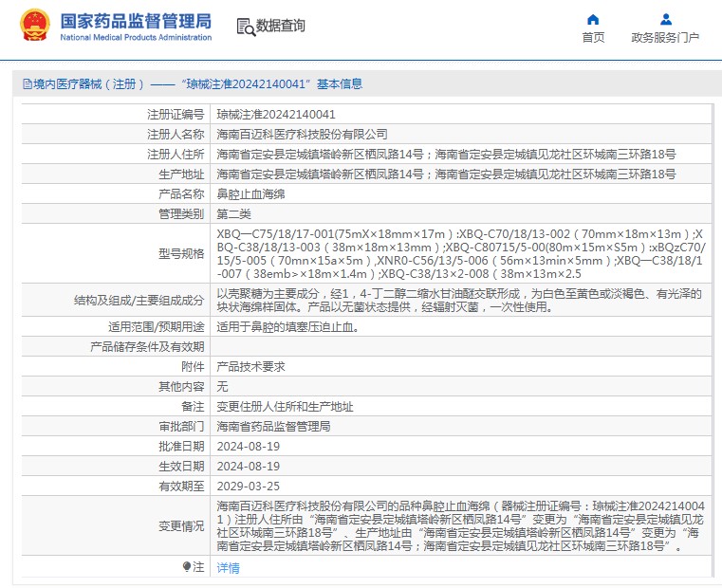
Task: Go to 首页 text link
Action: [x=593, y=38]
